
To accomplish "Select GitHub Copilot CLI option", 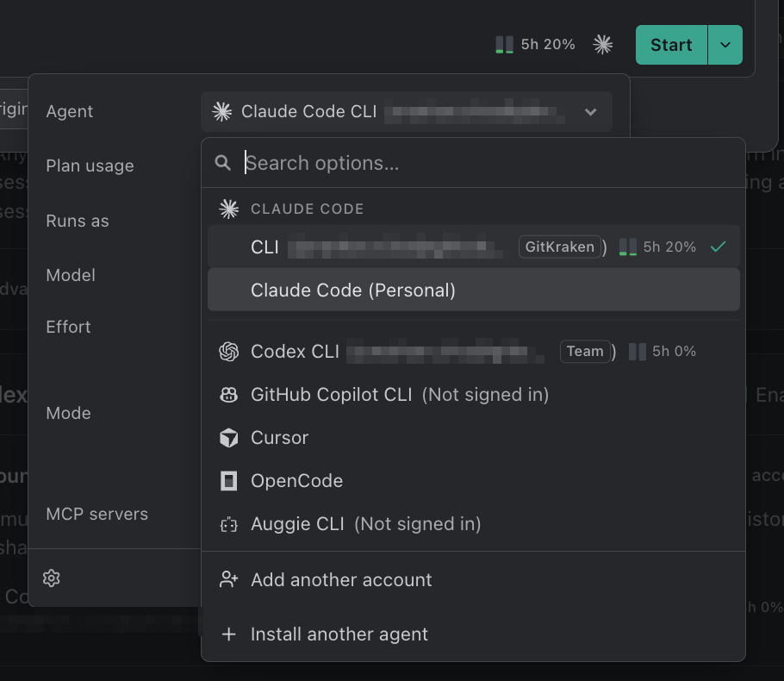I will 474,395.
